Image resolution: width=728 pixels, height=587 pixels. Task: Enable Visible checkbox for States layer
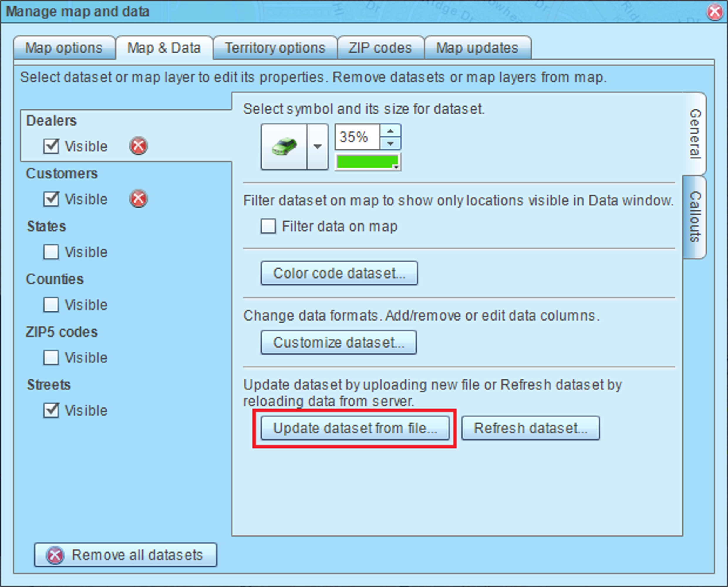pyautogui.click(x=51, y=252)
